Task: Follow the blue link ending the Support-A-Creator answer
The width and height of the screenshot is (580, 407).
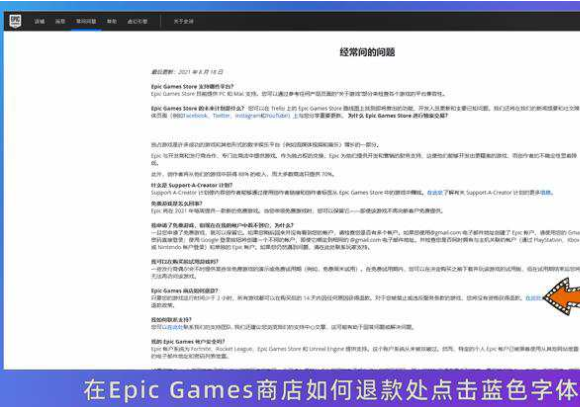Action: click(546, 193)
